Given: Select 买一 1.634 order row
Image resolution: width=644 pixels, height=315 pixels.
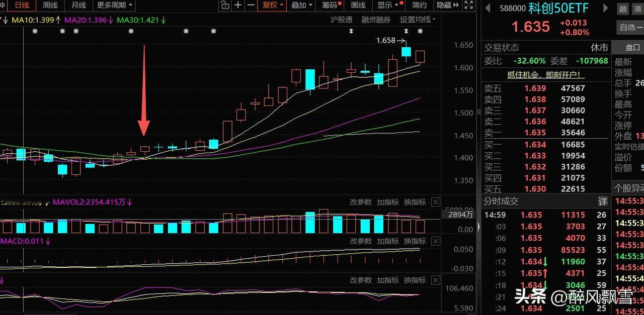Looking at the screenshot, I should pyautogui.click(x=545, y=145).
